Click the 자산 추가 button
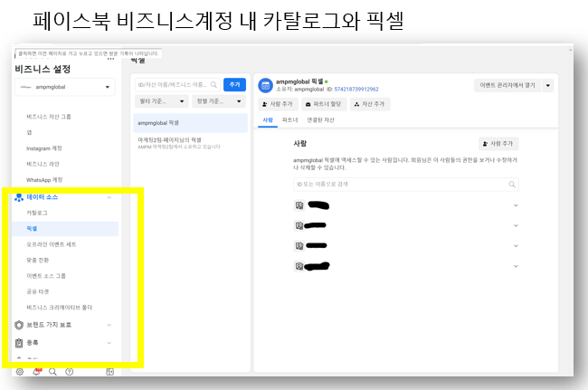The width and height of the screenshot is (588, 390). tap(370, 104)
